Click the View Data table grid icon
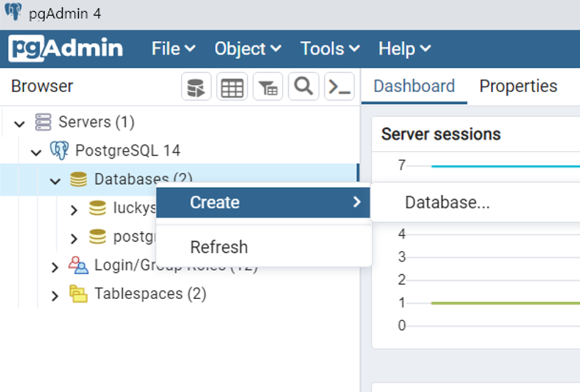 [231, 86]
